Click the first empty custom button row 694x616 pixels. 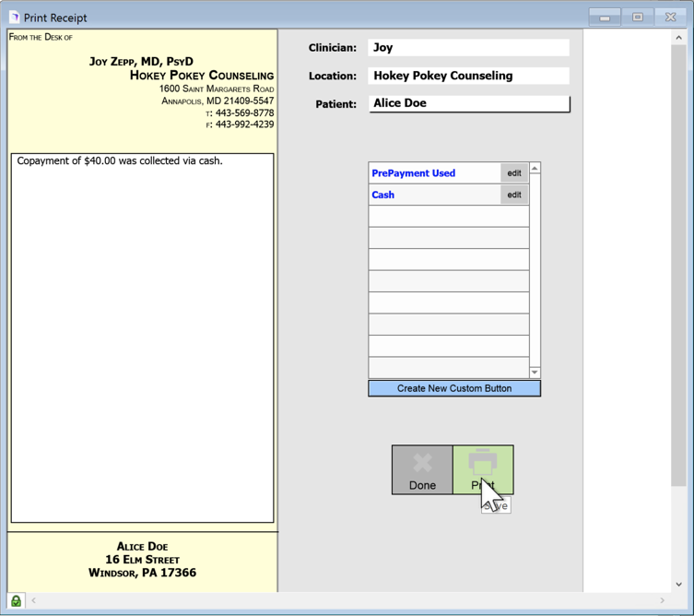[x=448, y=216]
